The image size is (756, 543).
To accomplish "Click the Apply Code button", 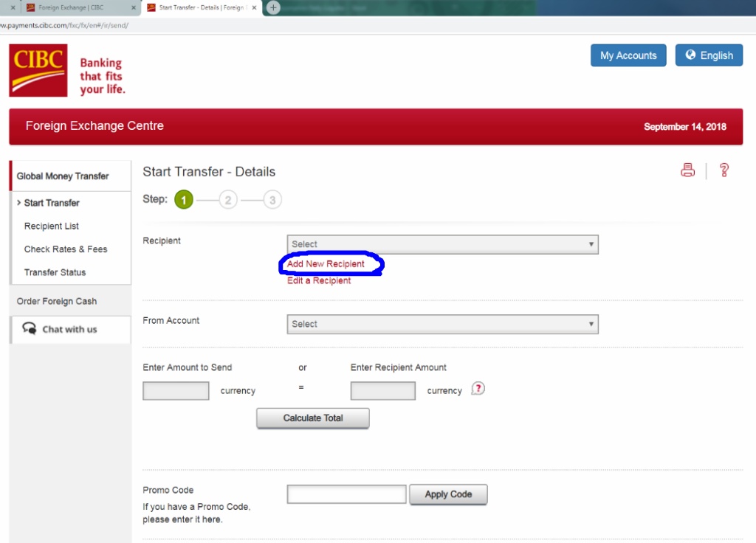I will pyautogui.click(x=448, y=494).
